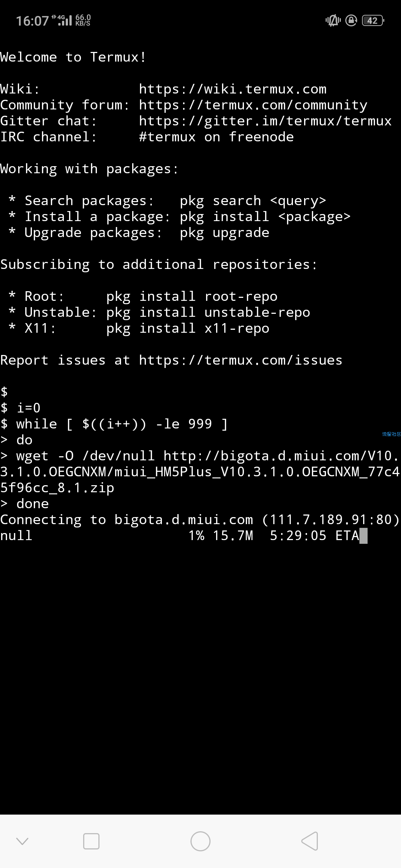Tap the vibrate/muted bell status icon
This screenshot has width=401, height=868.
pyautogui.click(x=333, y=20)
